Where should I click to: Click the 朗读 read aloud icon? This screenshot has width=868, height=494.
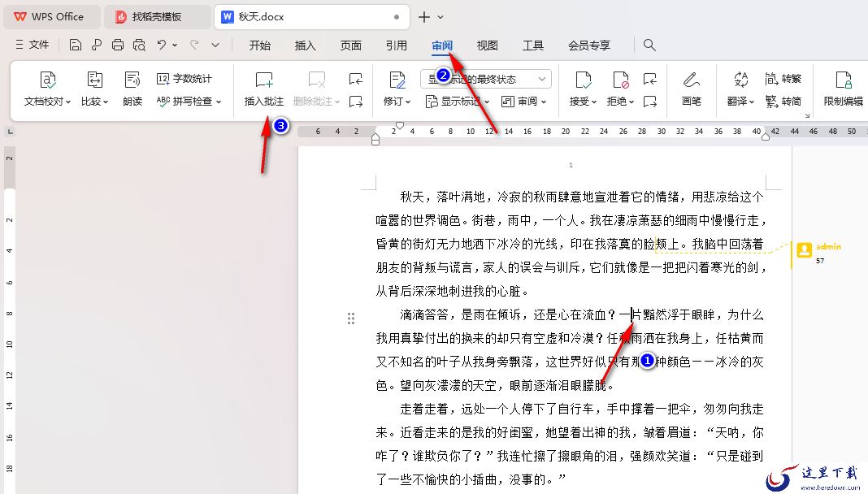pyautogui.click(x=132, y=80)
